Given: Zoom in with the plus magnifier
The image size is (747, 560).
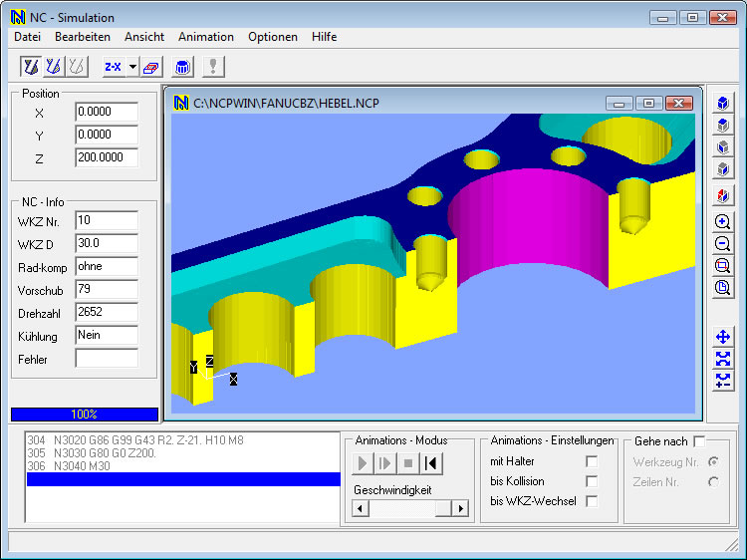Looking at the screenshot, I should click(x=723, y=221).
